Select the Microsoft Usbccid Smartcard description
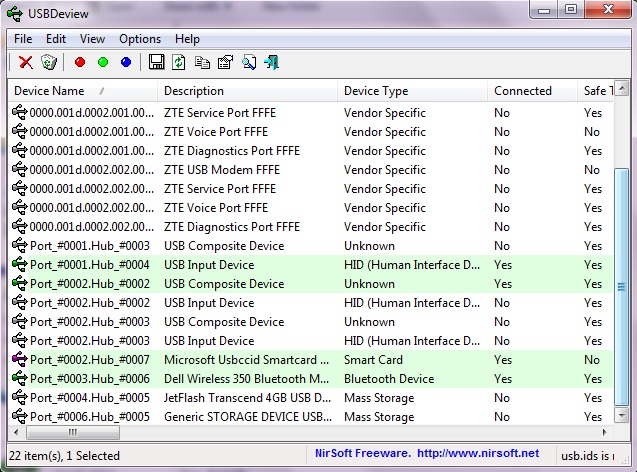The width and height of the screenshot is (637, 472). (247, 360)
